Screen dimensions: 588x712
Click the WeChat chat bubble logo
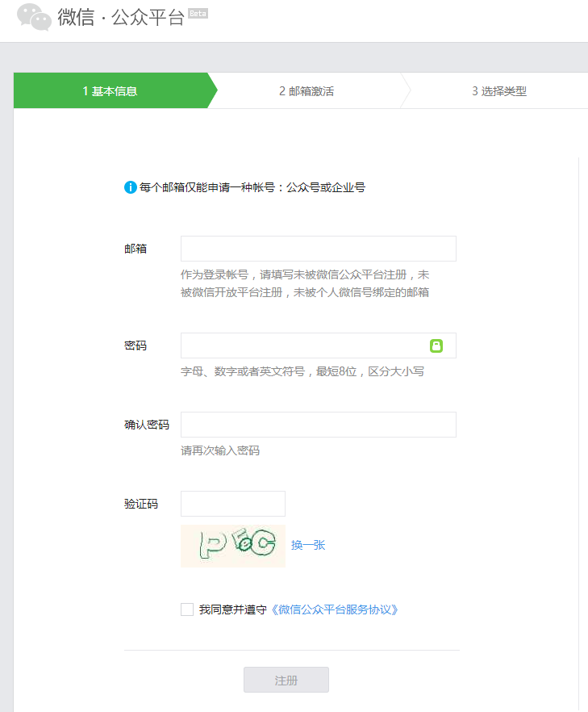tap(34, 17)
